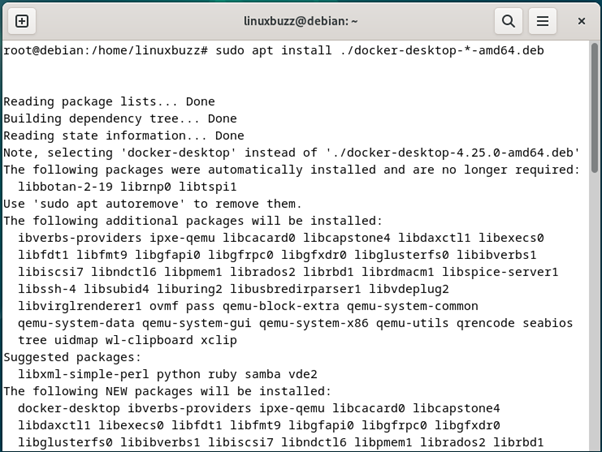Click 'Reading state information... Done' line
602x452 pixels.
tap(124, 136)
